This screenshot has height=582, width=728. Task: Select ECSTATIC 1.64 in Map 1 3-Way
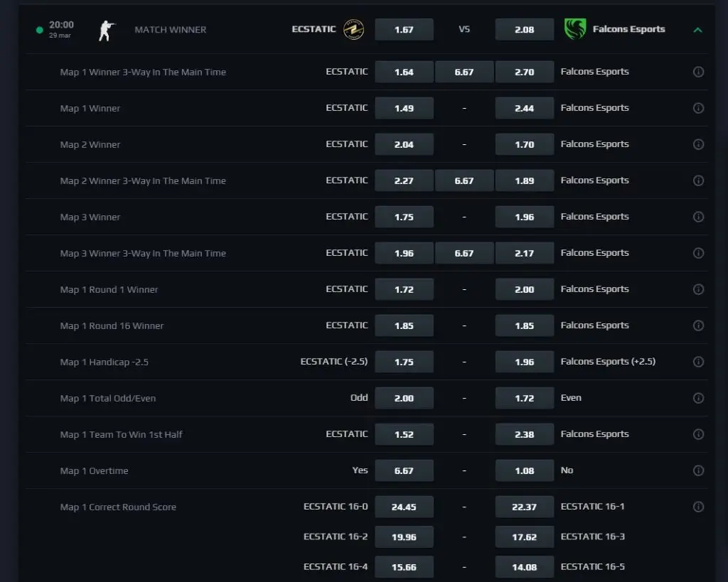pyautogui.click(x=404, y=72)
